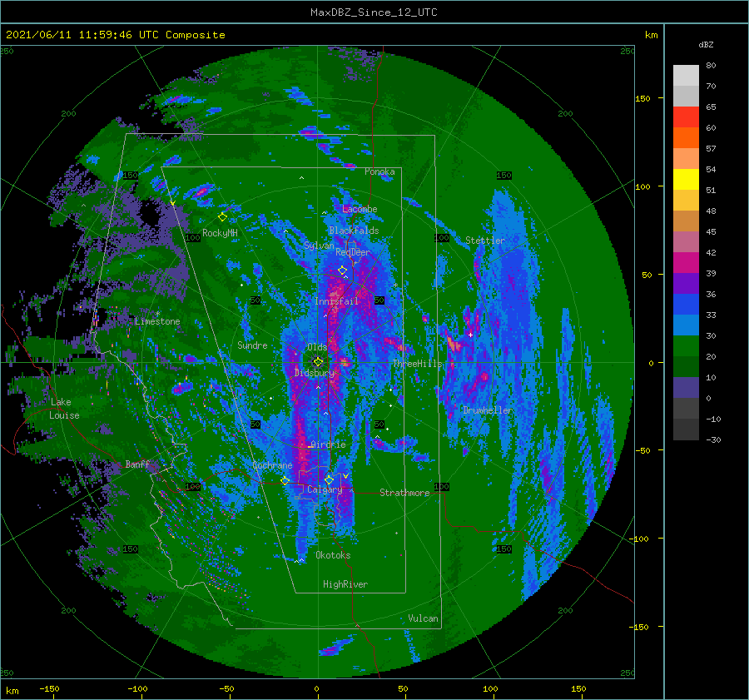The height and width of the screenshot is (700, 749).
Task: Click the Innisfail city label
Action: click(336, 301)
